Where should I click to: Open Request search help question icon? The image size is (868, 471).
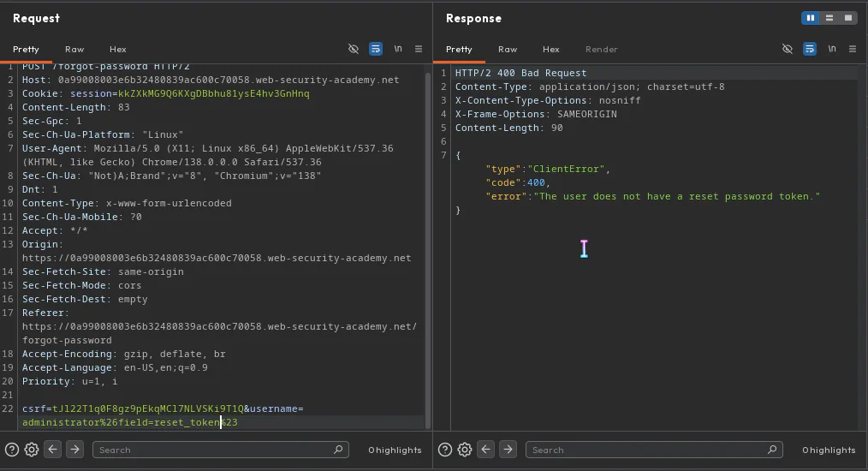12,450
